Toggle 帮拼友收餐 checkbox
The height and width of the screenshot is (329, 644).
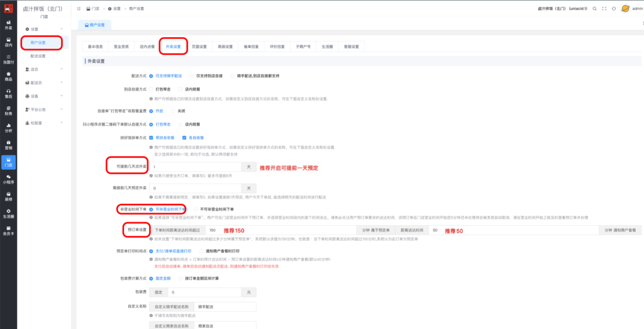(x=162, y=138)
